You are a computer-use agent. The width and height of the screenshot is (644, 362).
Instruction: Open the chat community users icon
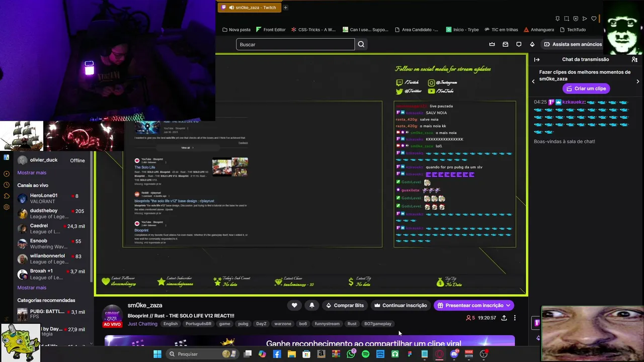[634, 59]
